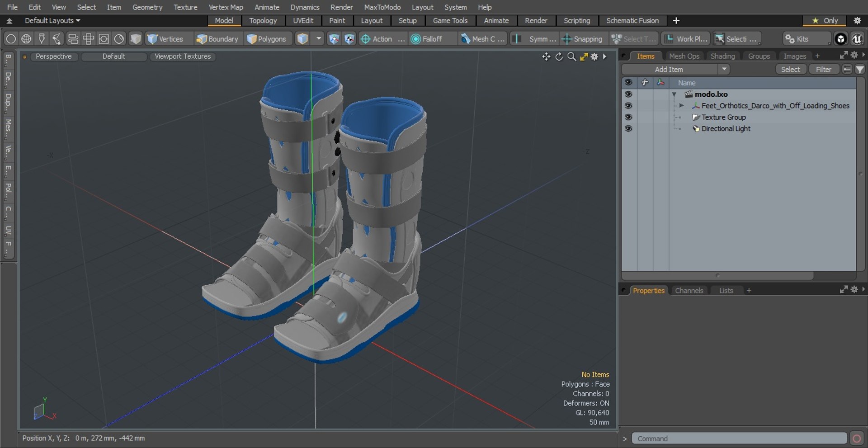The image size is (868, 448).
Task: Click the viewport zoom magnifier icon
Action: [571, 57]
